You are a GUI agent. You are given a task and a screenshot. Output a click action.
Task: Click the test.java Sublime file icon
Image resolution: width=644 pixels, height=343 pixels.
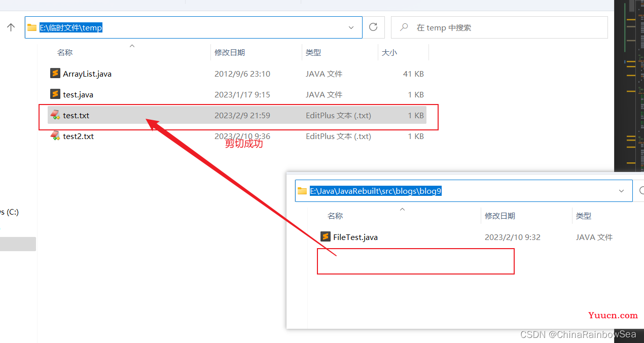point(55,94)
